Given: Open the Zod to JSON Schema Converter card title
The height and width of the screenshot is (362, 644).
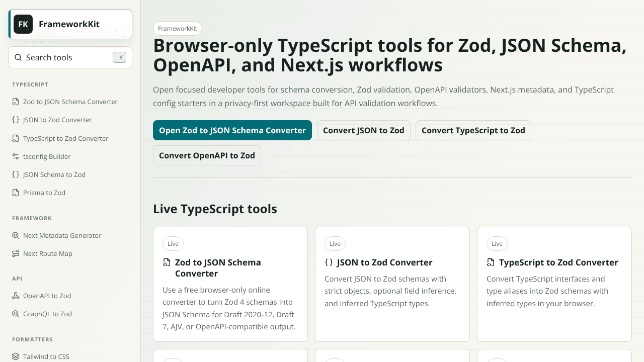Looking at the screenshot, I should point(218,268).
